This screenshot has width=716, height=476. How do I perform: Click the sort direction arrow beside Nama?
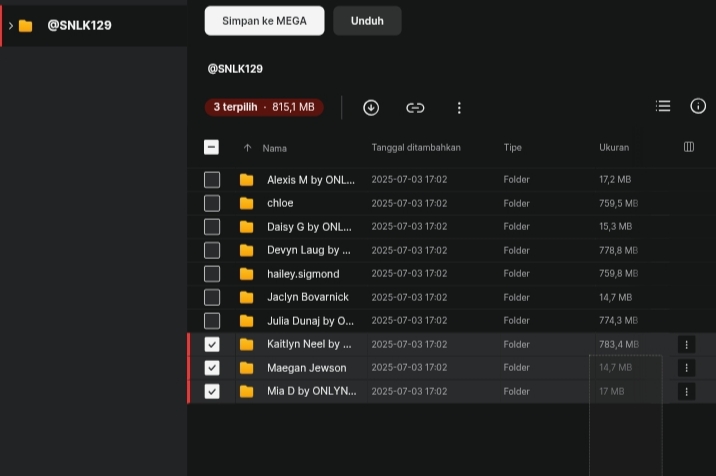coord(247,148)
